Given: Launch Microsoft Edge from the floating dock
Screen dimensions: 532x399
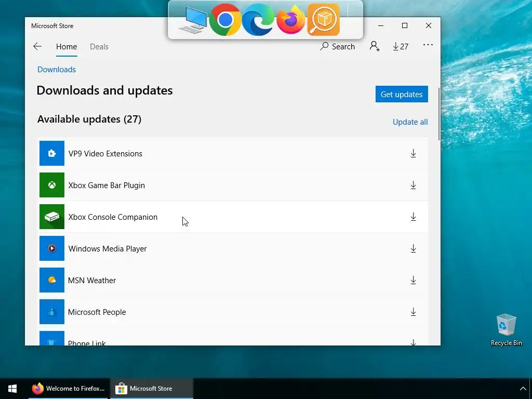Looking at the screenshot, I should [x=258, y=20].
